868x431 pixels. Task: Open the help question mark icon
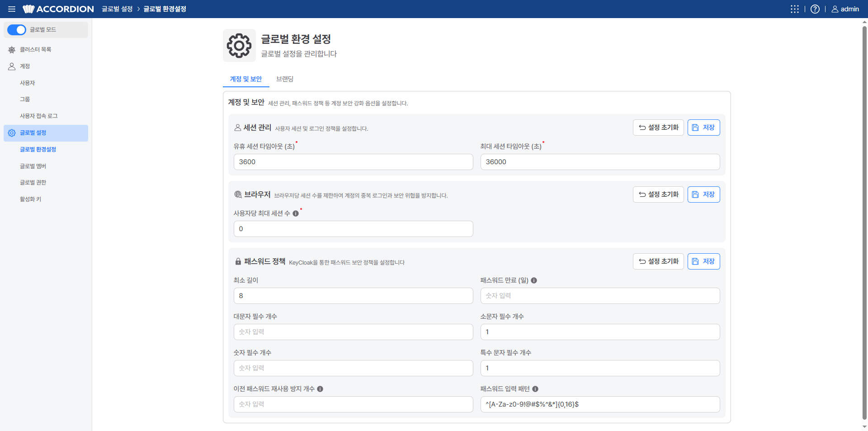pyautogui.click(x=815, y=9)
